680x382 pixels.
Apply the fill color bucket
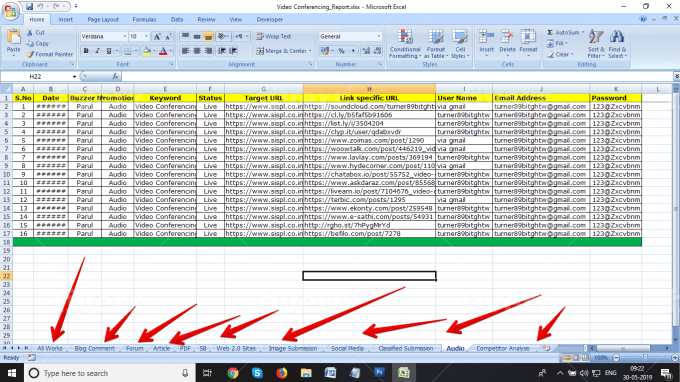147,51
